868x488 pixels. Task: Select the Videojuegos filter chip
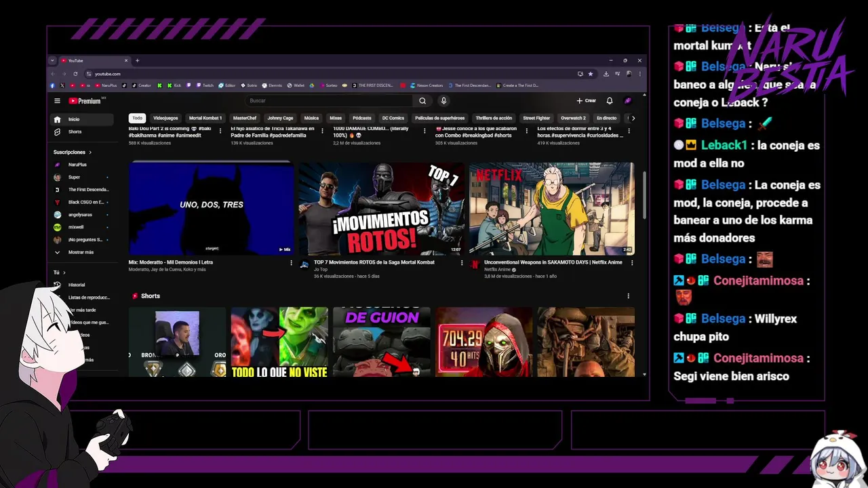click(165, 118)
